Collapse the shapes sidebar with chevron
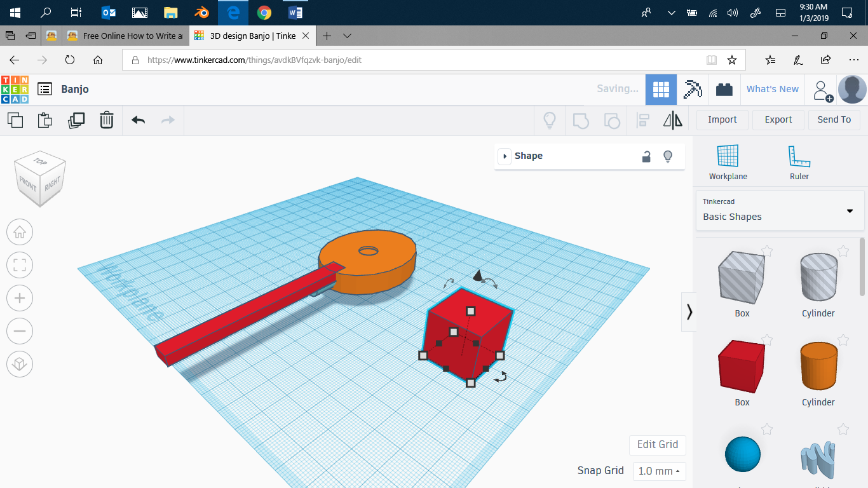Viewport: 868px width, 488px height. click(x=689, y=312)
